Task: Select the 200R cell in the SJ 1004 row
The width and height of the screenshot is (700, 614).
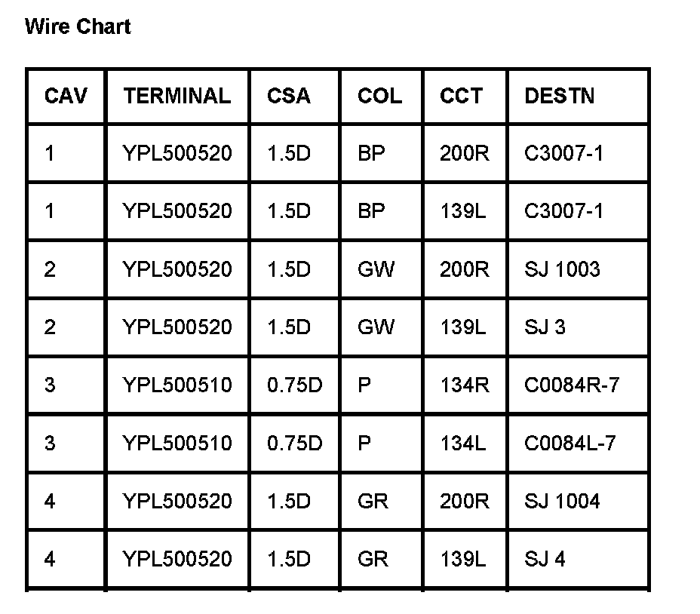Action: (x=465, y=501)
